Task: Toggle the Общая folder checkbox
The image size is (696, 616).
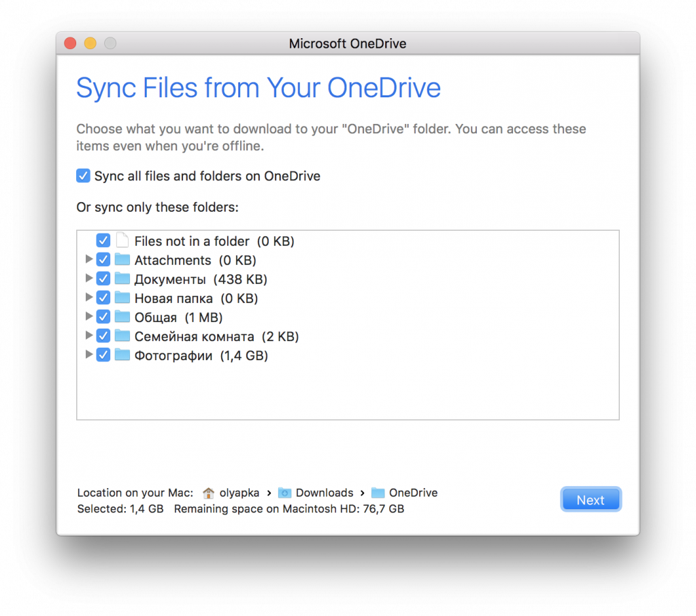Action: coord(103,317)
